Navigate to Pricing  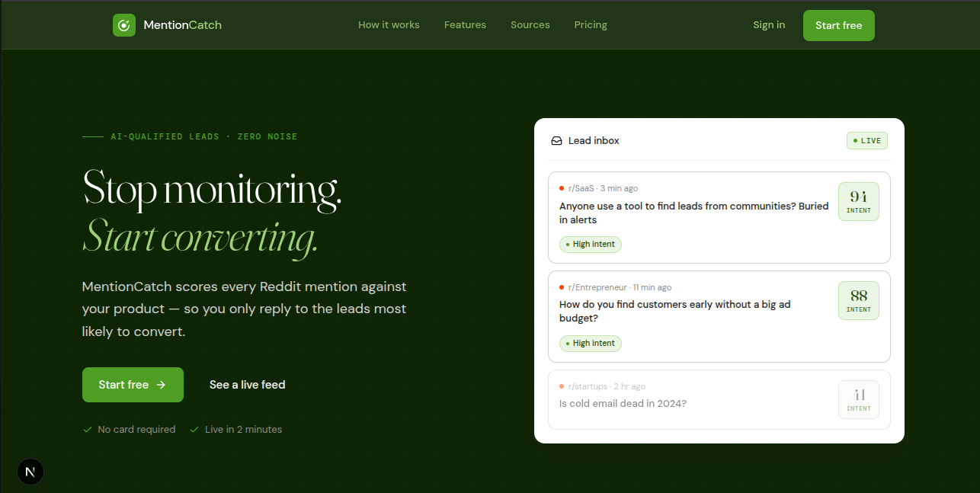591,25
